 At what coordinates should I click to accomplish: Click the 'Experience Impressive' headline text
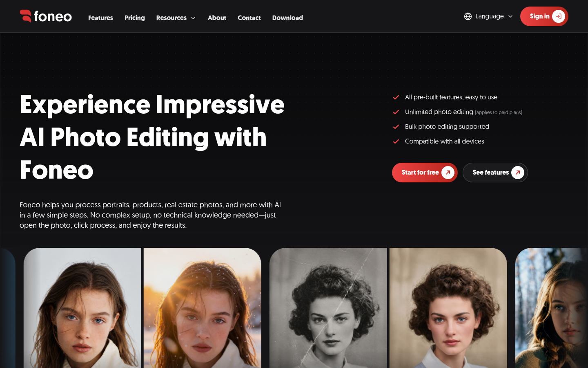(152, 105)
